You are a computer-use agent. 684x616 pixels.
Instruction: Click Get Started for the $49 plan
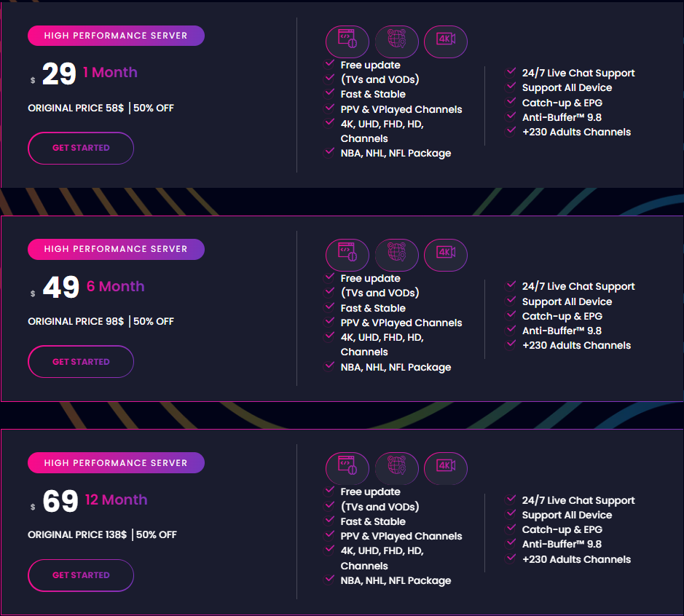[x=81, y=362]
